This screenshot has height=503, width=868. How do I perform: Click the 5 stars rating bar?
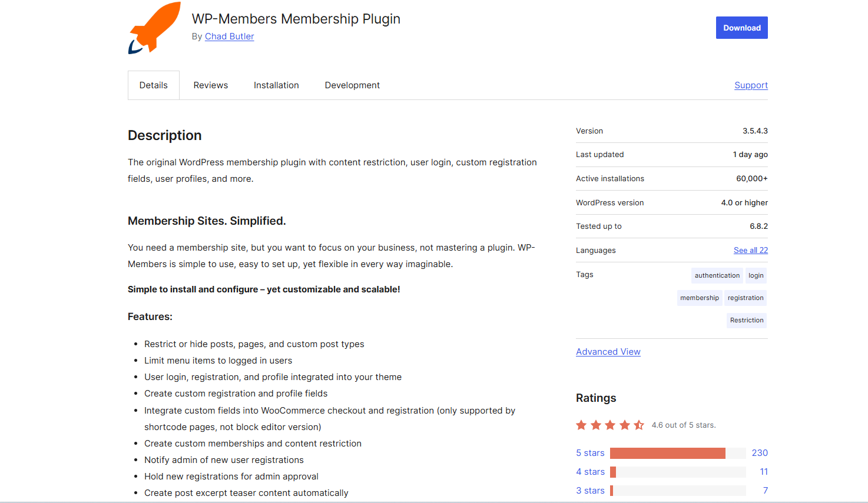coord(678,453)
